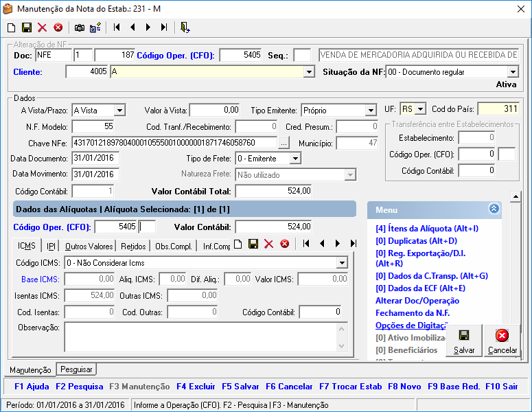The height and width of the screenshot is (412, 532).
Task: Click the floppy disk save icon in top toolbar
Action: [x=27, y=27]
